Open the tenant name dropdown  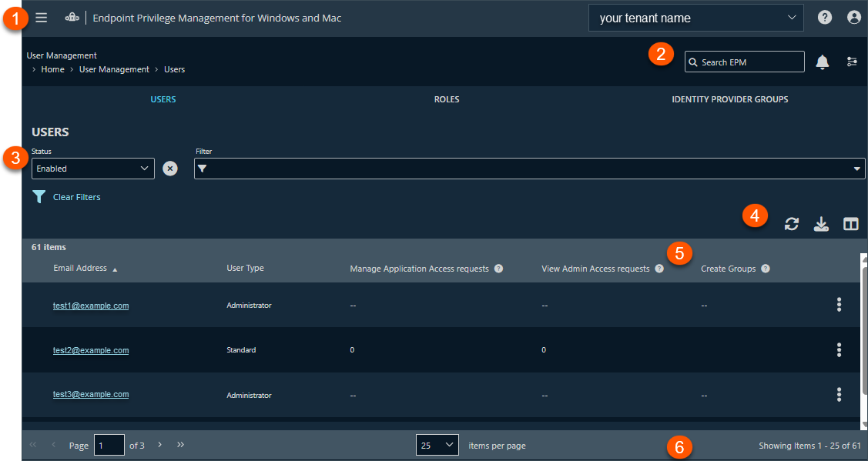click(x=695, y=18)
